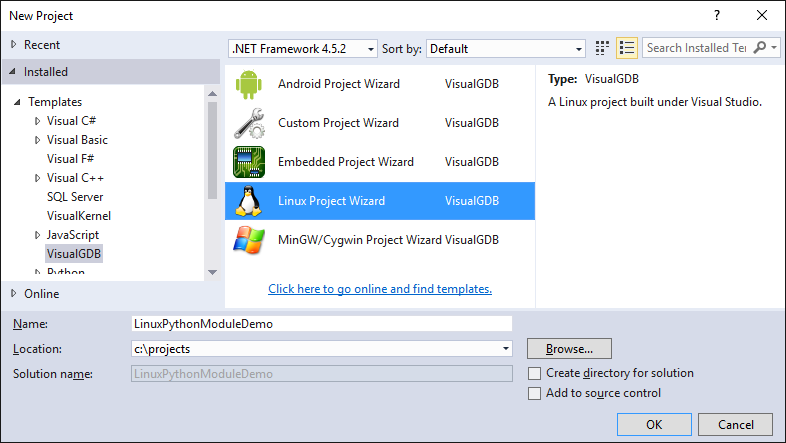Open the help question mark
The image size is (786, 443).
click(x=717, y=15)
